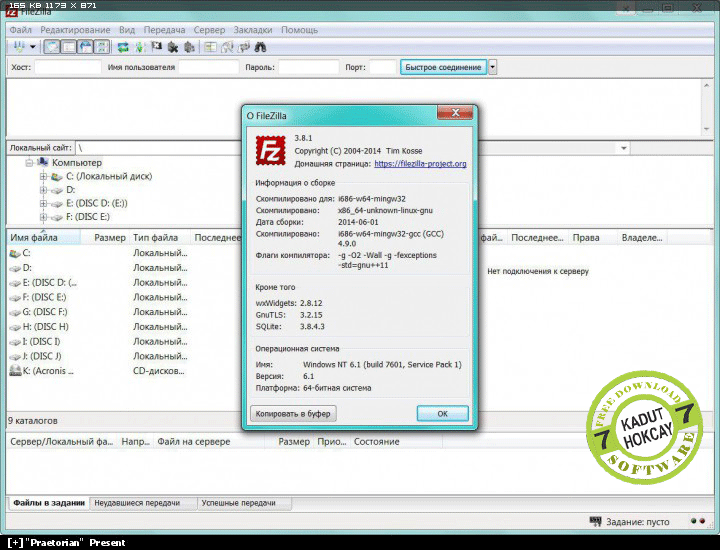Click the E: (DISC D: drive icon in file list

pyautogui.click(x=15, y=283)
